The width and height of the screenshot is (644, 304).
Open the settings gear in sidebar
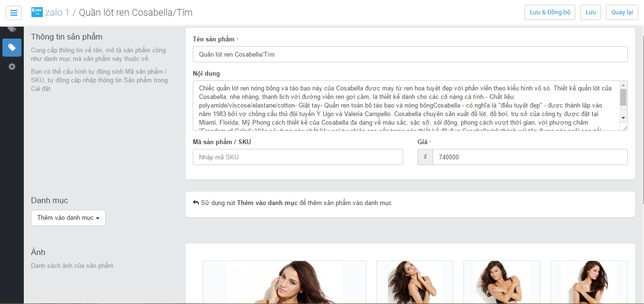click(12, 67)
